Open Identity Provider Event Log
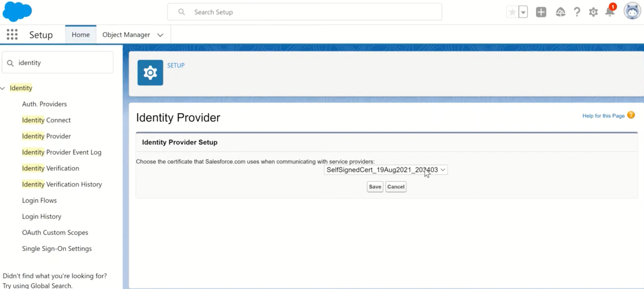The height and width of the screenshot is (289, 644). coord(62,152)
